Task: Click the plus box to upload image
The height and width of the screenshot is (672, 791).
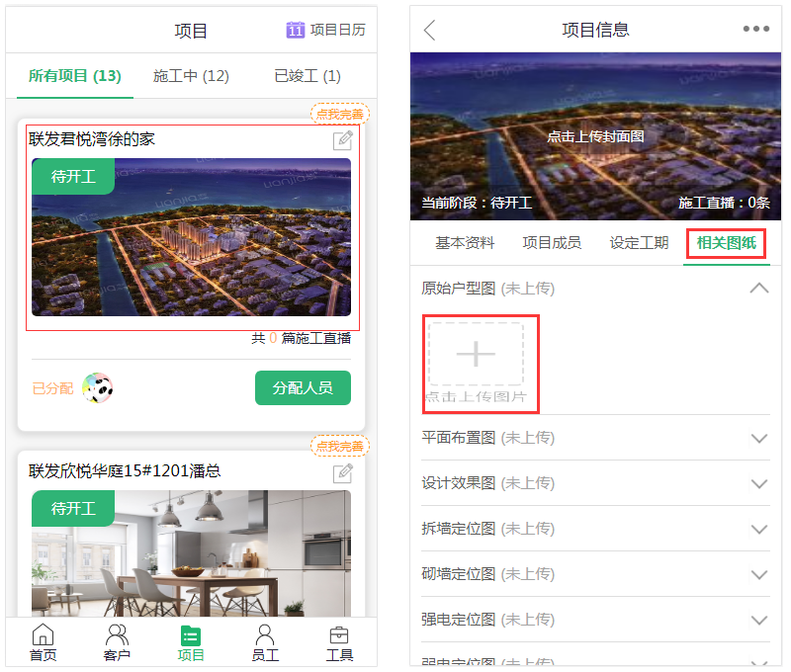Action: point(476,354)
